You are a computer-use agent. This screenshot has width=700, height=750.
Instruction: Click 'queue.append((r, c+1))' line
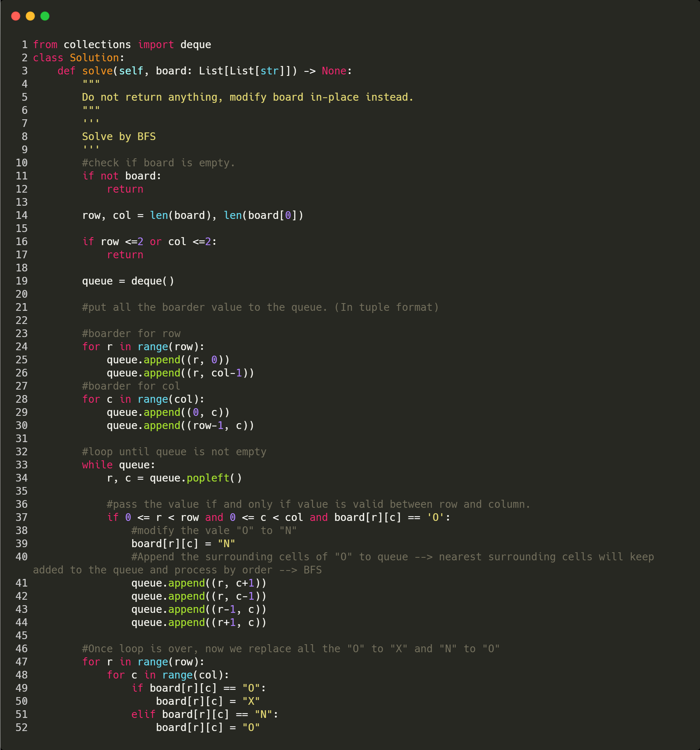click(x=199, y=583)
